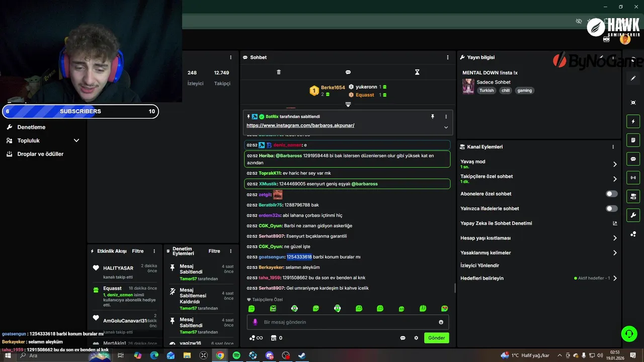Click the Windows Start button
The image size is (644, 362).
tap(8, 355)
